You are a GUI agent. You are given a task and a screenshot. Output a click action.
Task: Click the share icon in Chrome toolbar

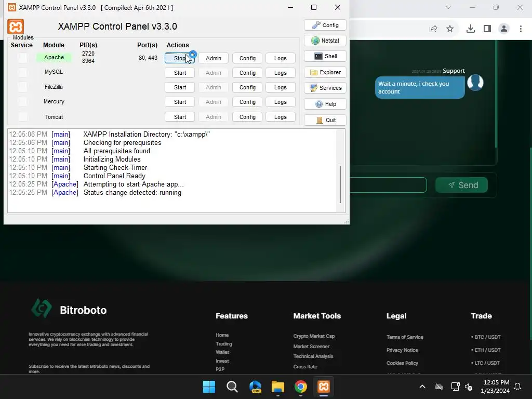[433, 29]
